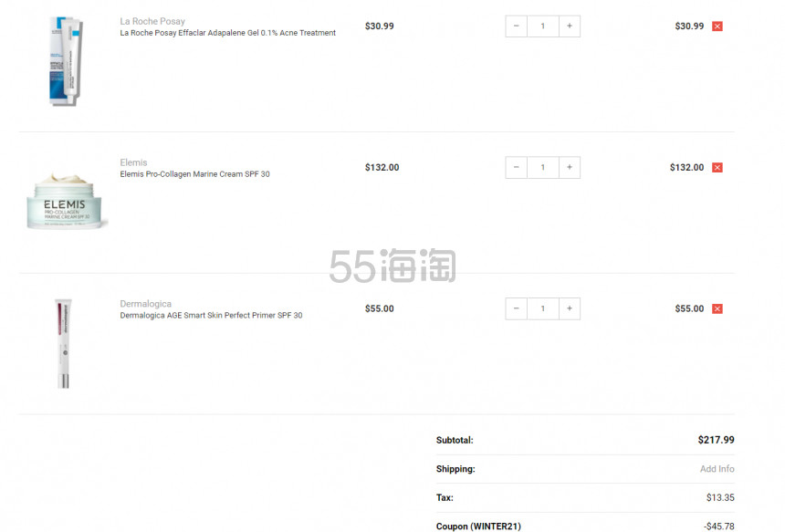
Task: Click the Dermalogica primer tube thumbnail
Action: 64,342
